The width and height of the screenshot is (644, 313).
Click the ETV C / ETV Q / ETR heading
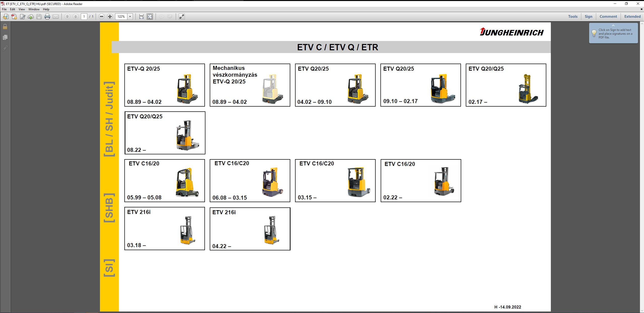338,47
